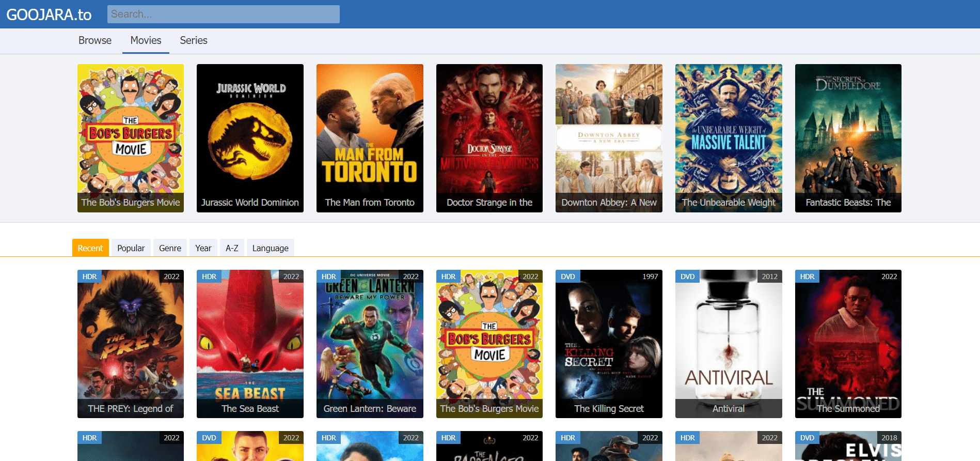Focus the Search input field
The image size is (980, 461).
224,14
